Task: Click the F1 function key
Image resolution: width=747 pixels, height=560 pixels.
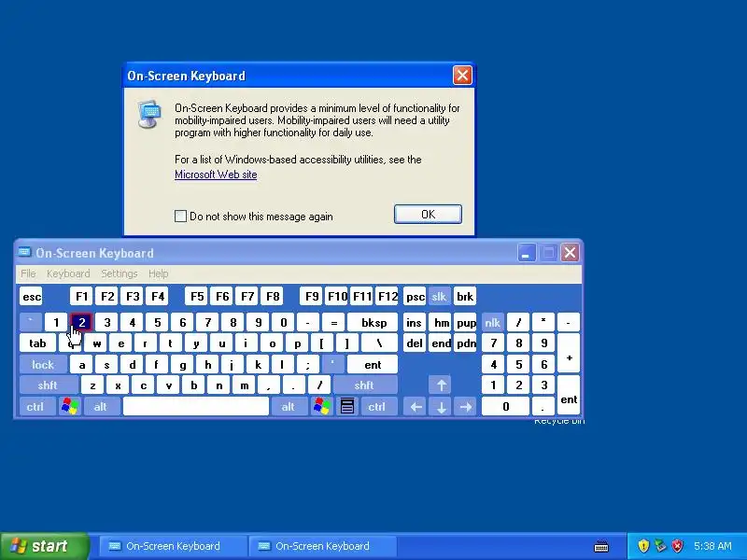Action: [81, 296]
